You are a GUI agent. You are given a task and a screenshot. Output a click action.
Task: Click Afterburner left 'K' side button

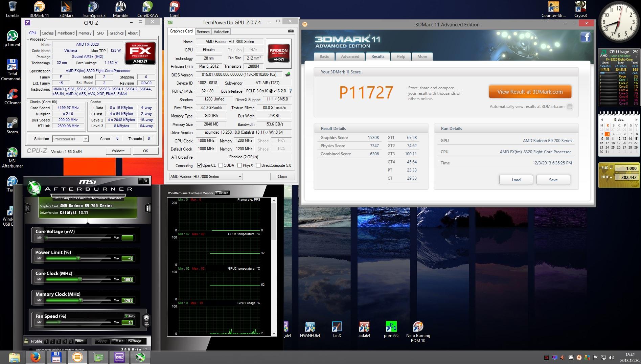(x=28, y=208)
